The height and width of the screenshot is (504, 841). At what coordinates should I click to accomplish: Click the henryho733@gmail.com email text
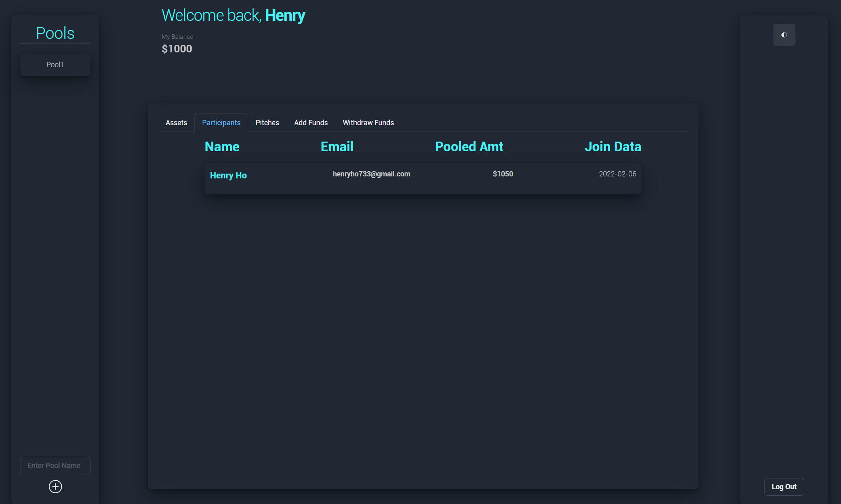point(371,174)
